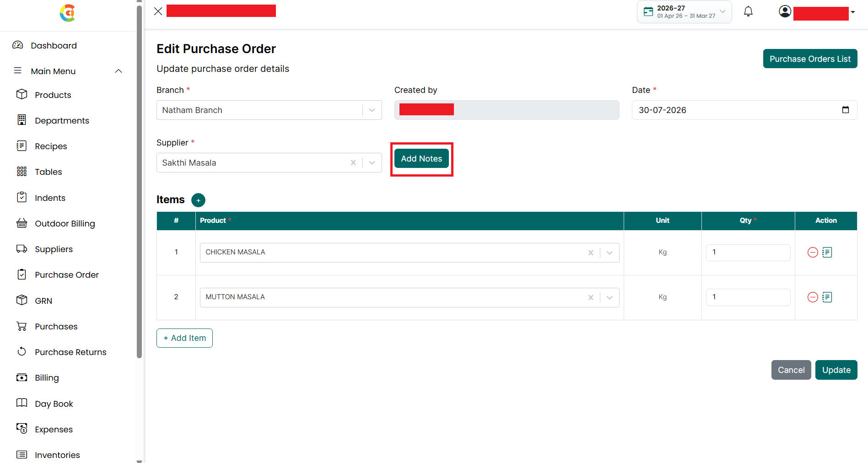Click the Action column header

coord(826,221)
